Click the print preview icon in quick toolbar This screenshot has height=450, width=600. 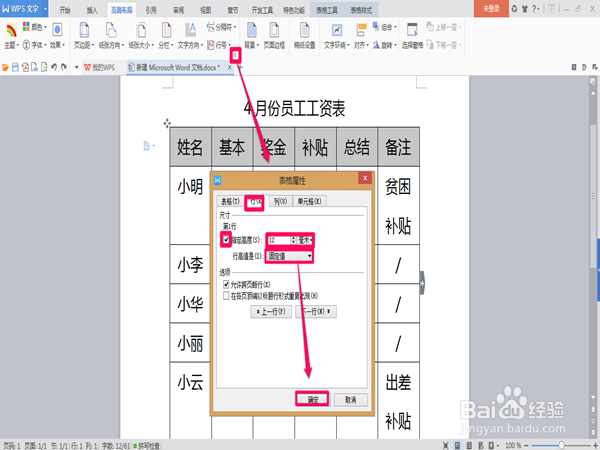(x=44, y=67)
